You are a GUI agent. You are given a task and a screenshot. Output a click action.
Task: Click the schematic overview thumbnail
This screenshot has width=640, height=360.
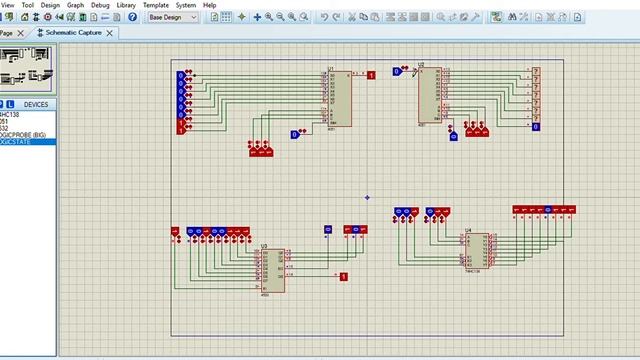(x=27, y=68)
